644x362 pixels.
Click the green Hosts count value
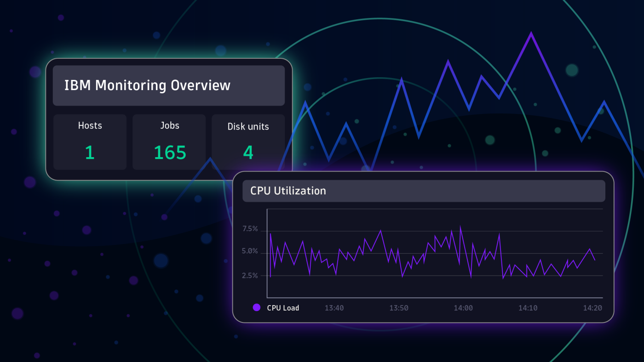tap(90, 153)
